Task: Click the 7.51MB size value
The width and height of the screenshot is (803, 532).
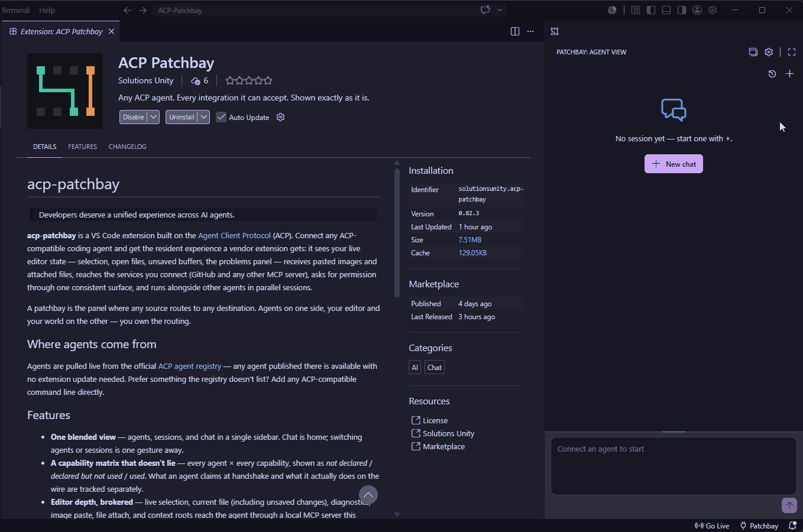Action: pyautogui.click(x=470, y=240)
